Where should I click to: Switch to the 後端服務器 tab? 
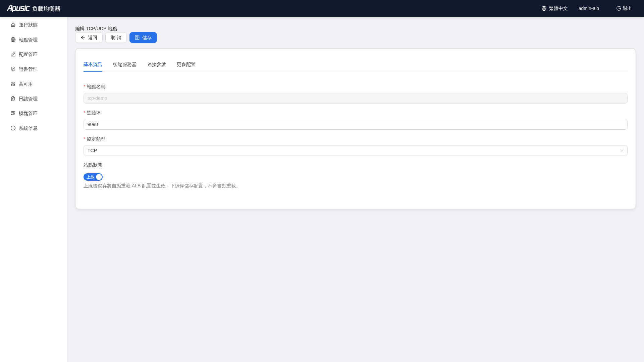pos(125,64)
